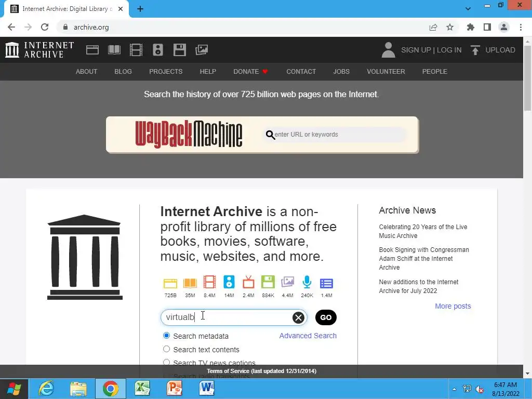
Task: Open Chrome three-dot menu
Action: 521,27
